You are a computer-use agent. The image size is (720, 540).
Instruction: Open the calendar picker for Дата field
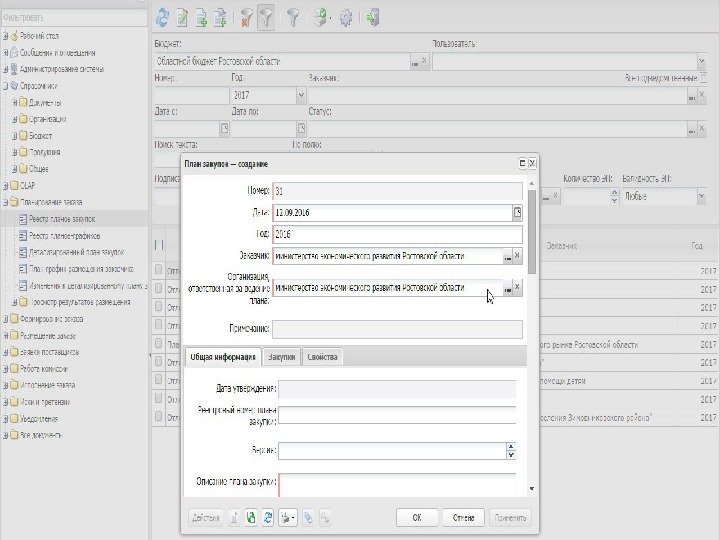(517, 213)
